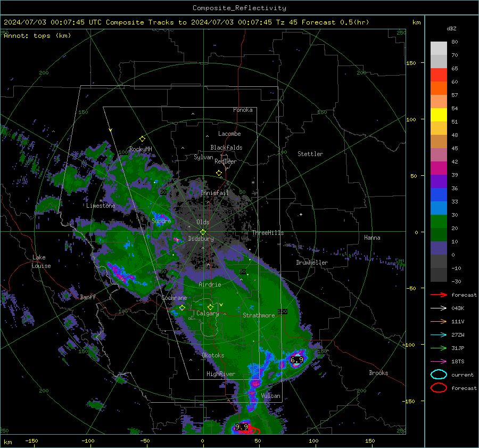Pick the bright green 20-30 dBZ swatch
The width and height of the screenshot is (479, 448).
coord(439,222)
